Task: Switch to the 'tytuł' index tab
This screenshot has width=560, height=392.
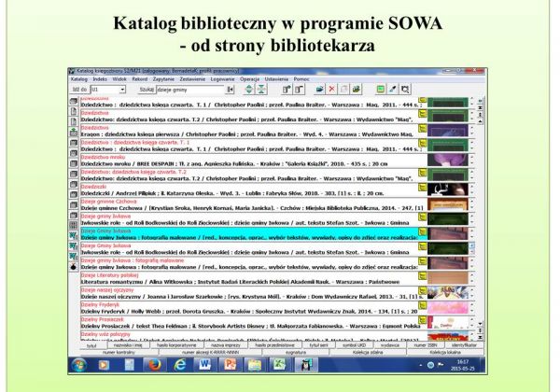Action: click(91, 345)
